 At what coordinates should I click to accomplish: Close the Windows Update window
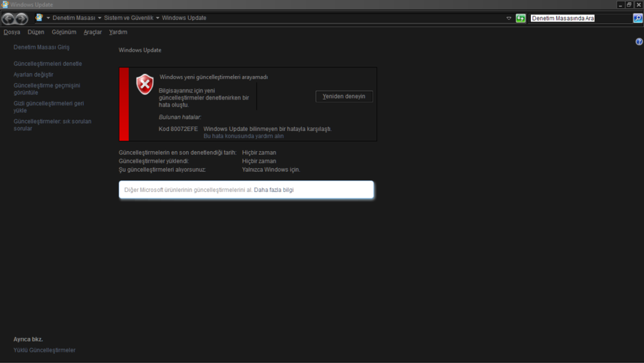pyautogui.click(x=639, y=4)
